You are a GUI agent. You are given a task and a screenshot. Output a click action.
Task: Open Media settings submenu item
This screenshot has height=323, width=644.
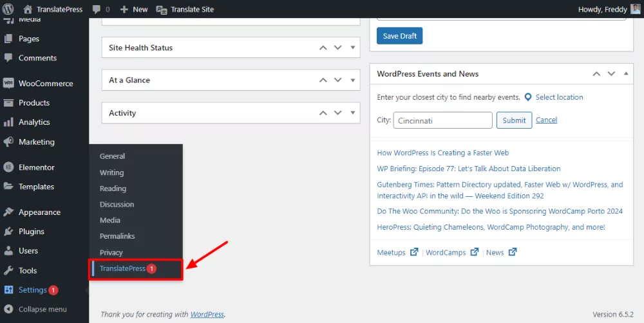click(110, 221)
